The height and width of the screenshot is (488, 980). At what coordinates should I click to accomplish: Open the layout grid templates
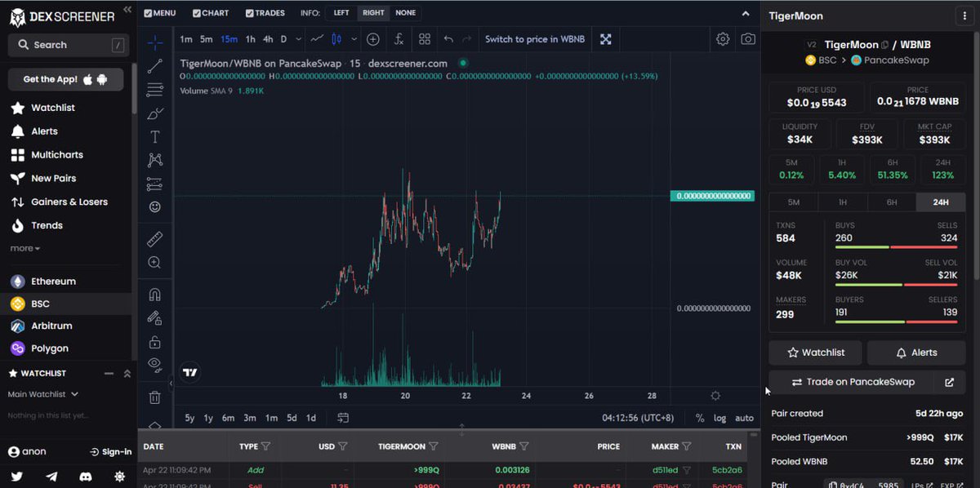(x=425, y=39)
